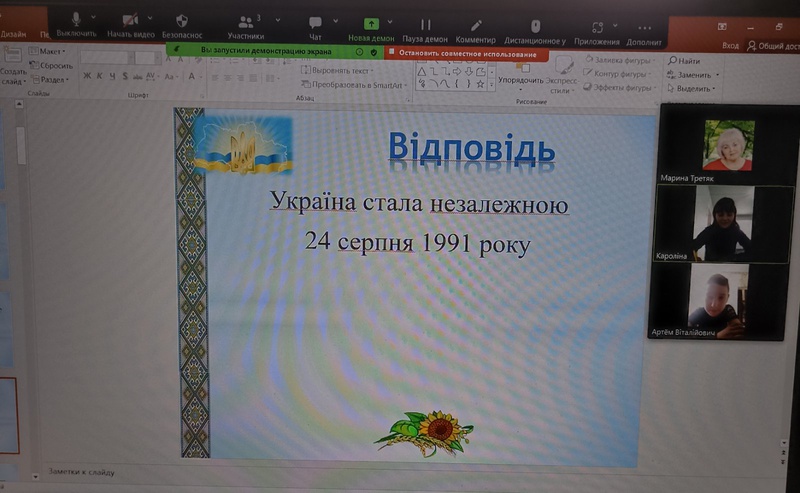Click Создать слайд new slide icon
Screen dimensions: 800x493
[12, 55]
